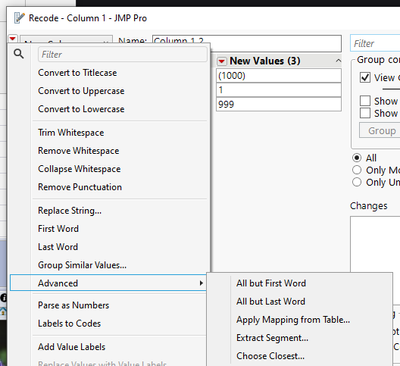The height and width of the screenshot is (366, 400).
Task: Open Extract Segment... option
Action: pyautogui.click(x=272, y=338)
